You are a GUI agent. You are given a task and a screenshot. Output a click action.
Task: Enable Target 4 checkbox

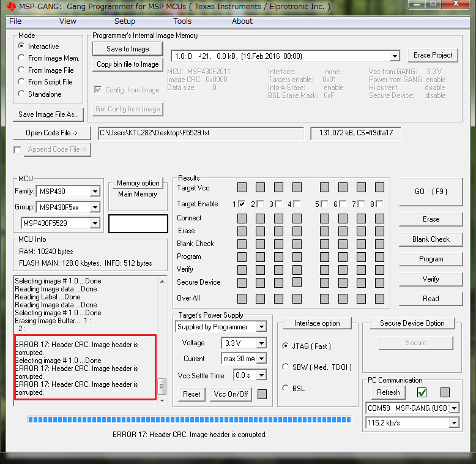[x=297, y=204]
